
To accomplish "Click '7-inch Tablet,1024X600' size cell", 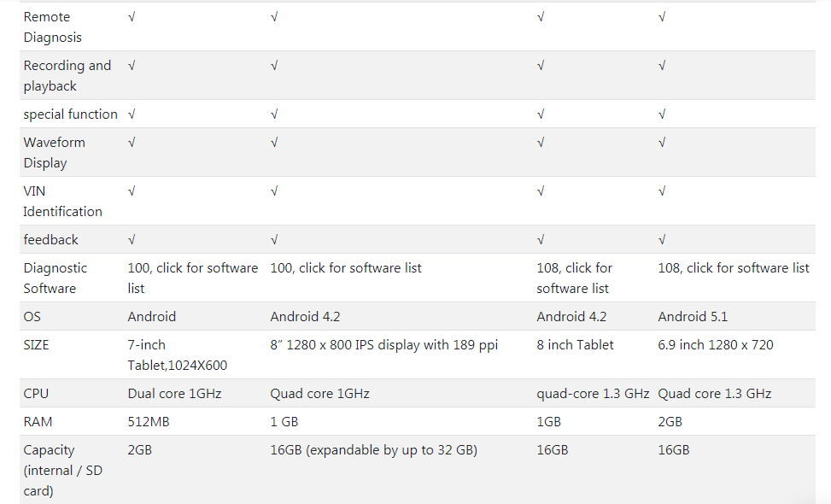I will click(177, 355).
